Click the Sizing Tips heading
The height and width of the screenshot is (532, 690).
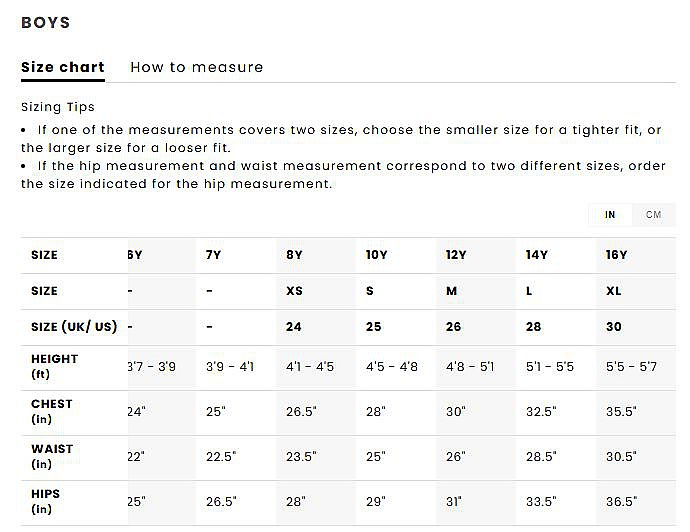(58, 107)
